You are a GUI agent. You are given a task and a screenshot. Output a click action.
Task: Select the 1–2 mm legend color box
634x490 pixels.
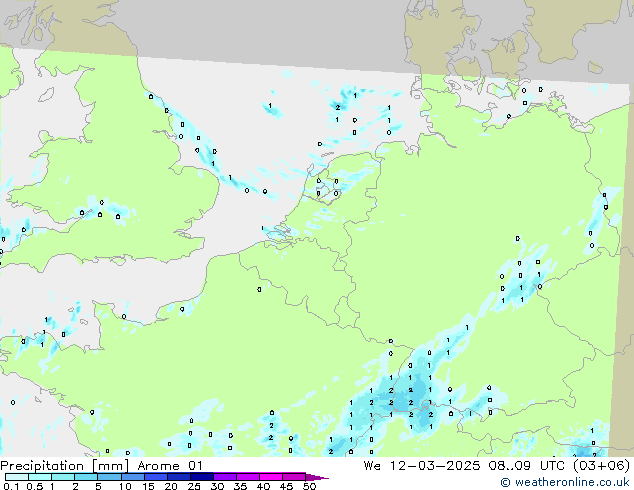pyautogui.click(x=63, y=477)
